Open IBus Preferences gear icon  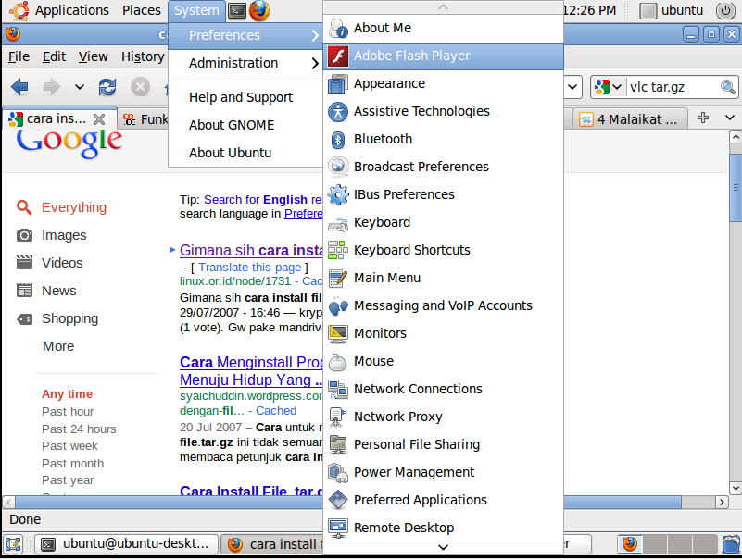coord(338,195)
